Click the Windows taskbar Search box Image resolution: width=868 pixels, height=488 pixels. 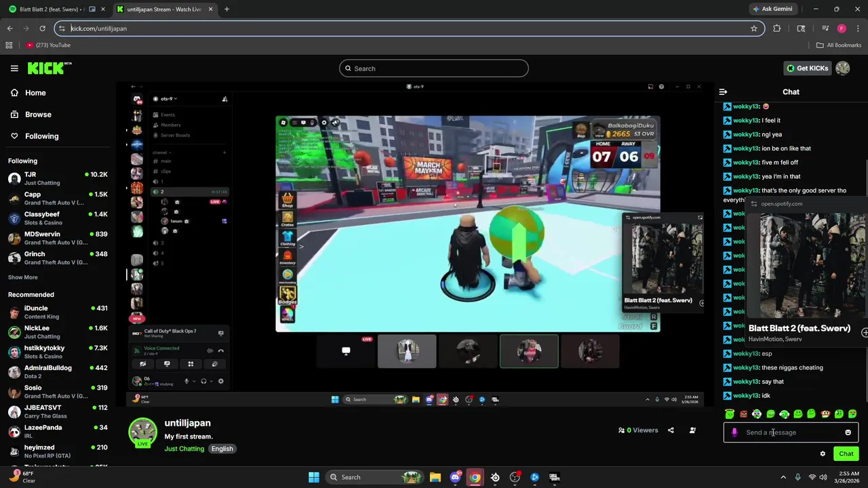375,477
